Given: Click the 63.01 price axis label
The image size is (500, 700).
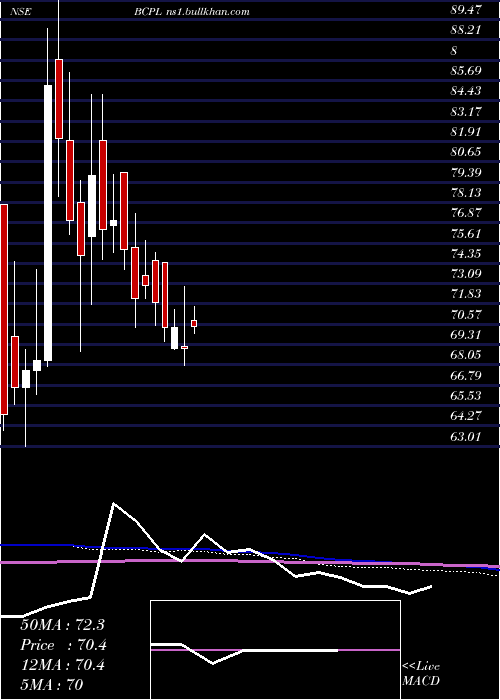Looking at the screenshot, I should [x=466, y=436].
